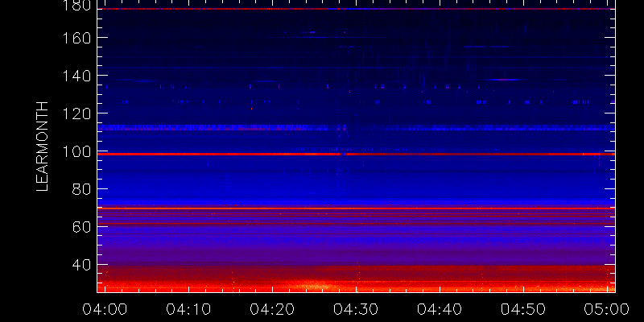Click the 04:10 time axis label

(188, 309)
